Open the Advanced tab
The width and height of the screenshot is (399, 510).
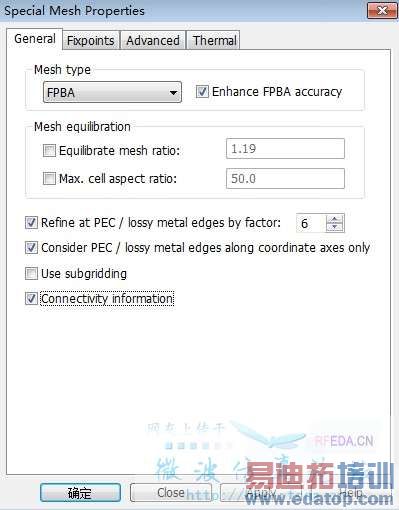pos(153,40)
